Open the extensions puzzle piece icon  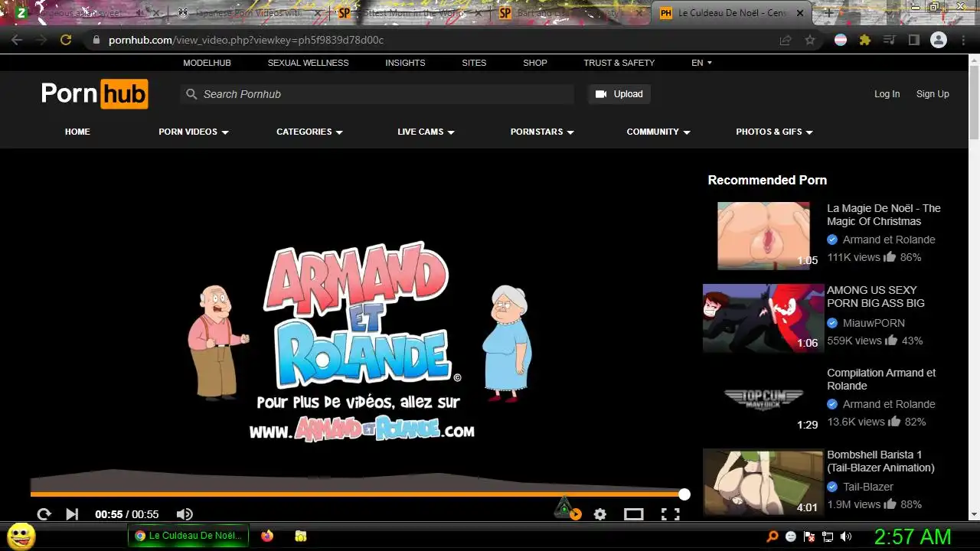click(x=865, y=40)
